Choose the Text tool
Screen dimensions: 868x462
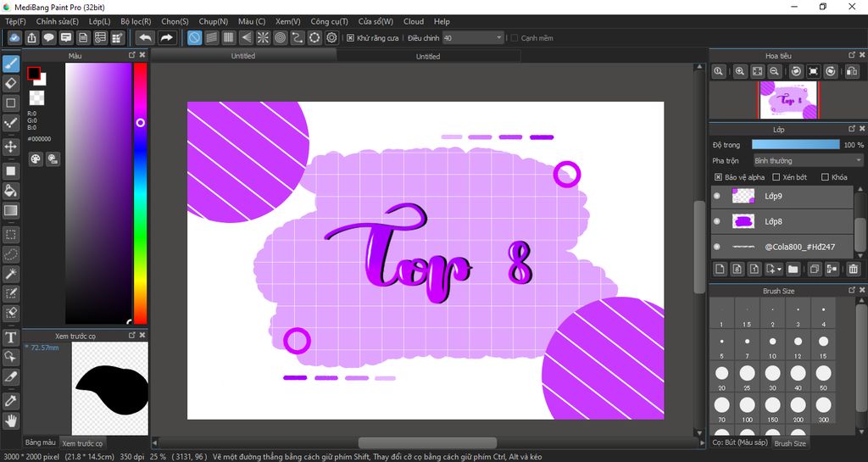coord(10,337)
